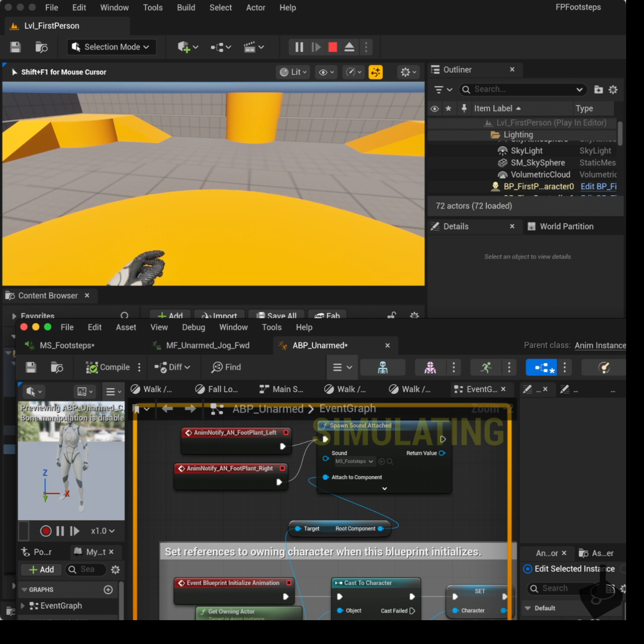Expand Favorites in Content Browser
The width and height of the screenshot is (644, 644).
pos(14,316)
